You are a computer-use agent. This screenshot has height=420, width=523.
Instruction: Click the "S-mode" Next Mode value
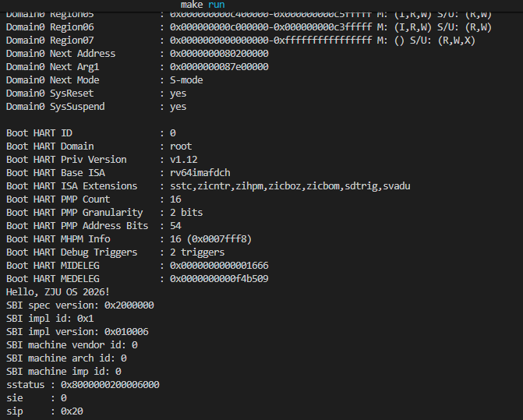pos(186,80)
